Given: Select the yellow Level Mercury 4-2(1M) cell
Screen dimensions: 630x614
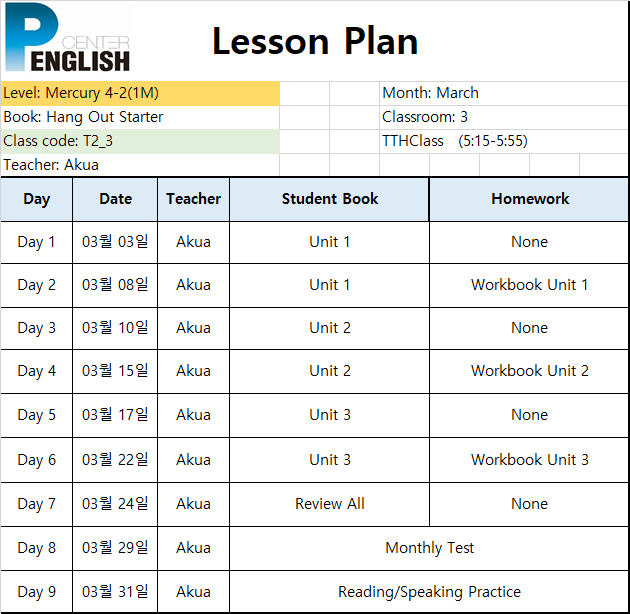Looking at the screenshot, I should pos(140,93).
